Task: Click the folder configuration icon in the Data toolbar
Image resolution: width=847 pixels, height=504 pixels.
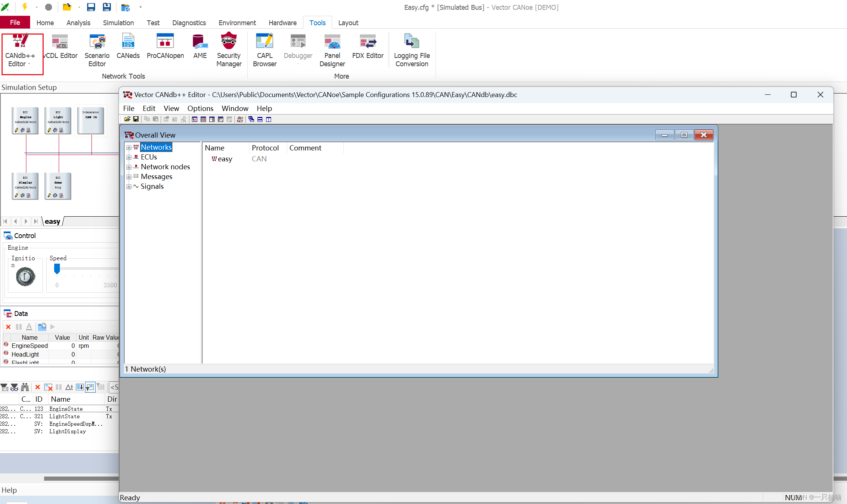Action: click(42, 327)
